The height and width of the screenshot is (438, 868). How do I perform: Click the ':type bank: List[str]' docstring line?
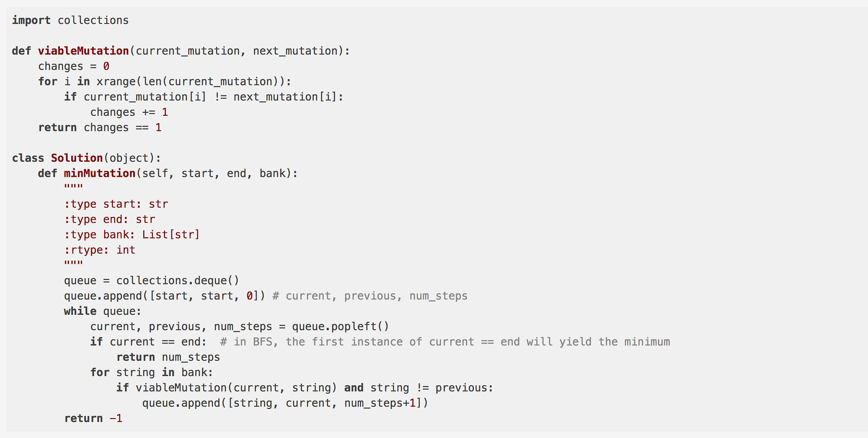(x=132, y=235)
